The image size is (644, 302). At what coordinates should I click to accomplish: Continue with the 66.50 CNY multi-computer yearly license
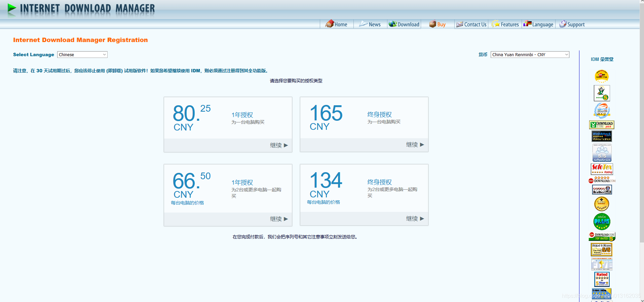click(279, 219)
